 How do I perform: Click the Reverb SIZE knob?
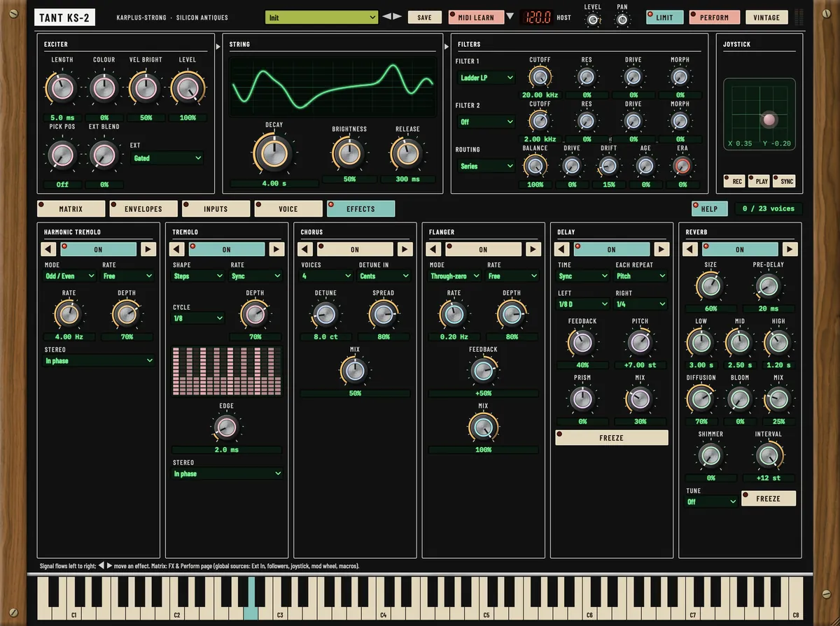pos(710,287)
